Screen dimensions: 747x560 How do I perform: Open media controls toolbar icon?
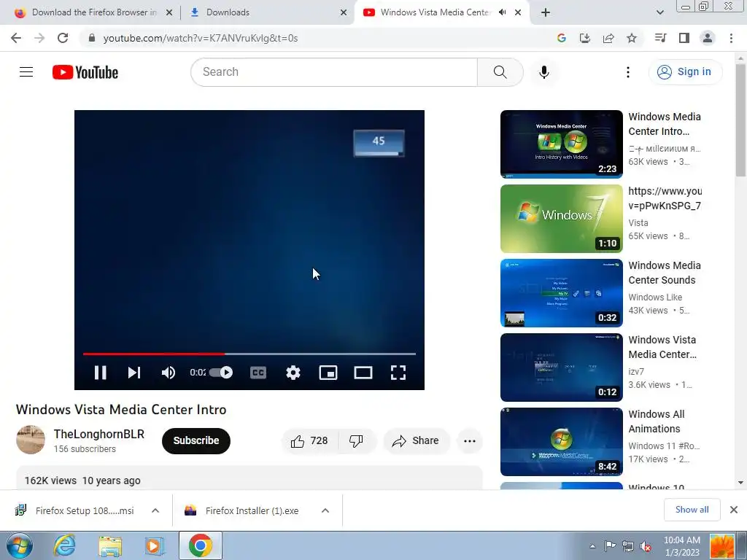pyautogui.click(x=660, y=38)
